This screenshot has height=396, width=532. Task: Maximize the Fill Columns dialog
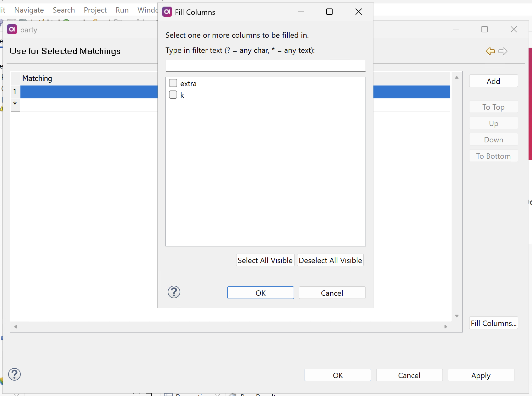(x=329, y=12)
